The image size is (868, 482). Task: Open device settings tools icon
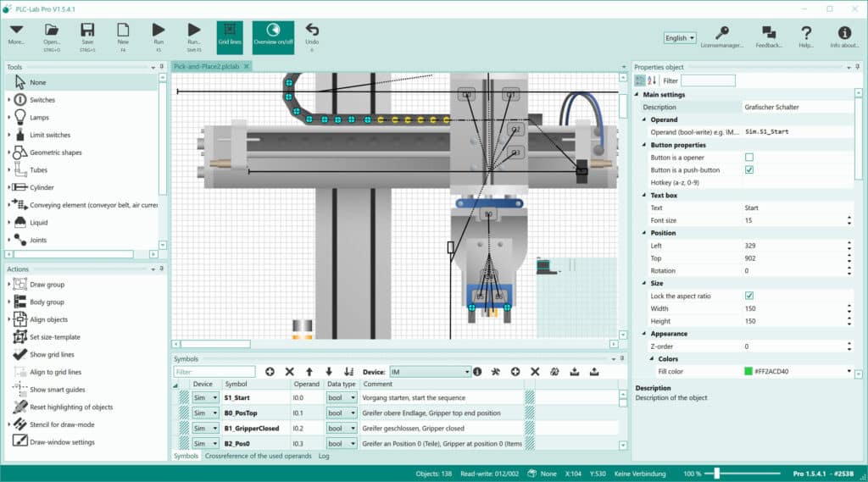[x=495, y=372]
